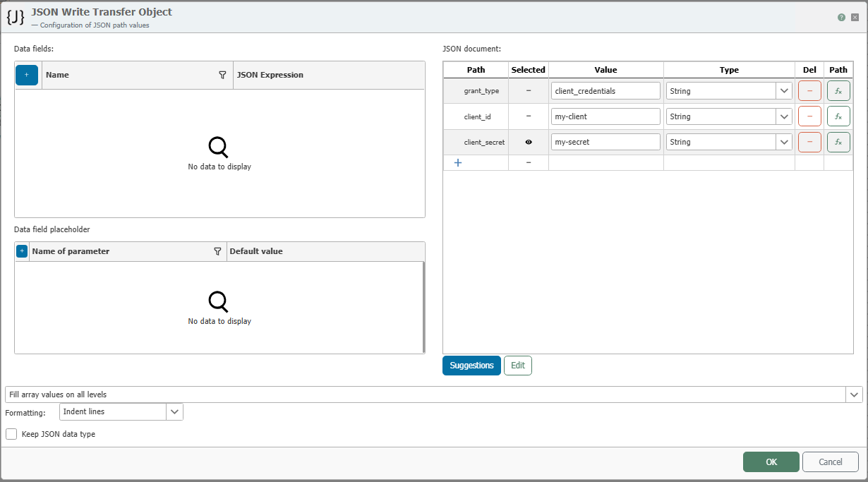868x482 pixels.
Task: Open help for the dialog
Action: click(x=841, y=18)
